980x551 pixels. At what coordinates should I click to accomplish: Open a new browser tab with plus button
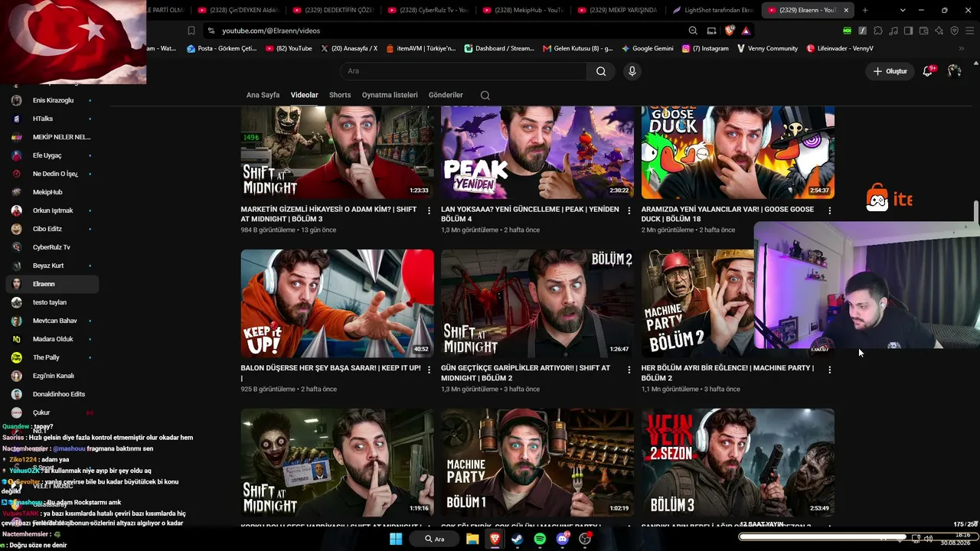[x=865, y=10]
